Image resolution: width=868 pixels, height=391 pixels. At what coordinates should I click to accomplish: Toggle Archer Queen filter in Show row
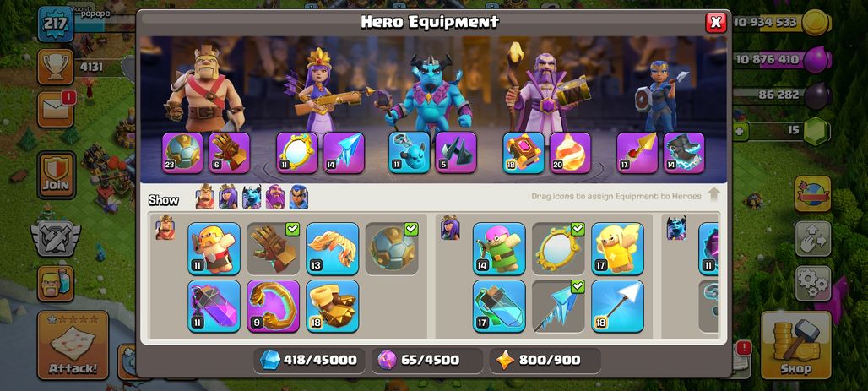(x=228, y=197)
